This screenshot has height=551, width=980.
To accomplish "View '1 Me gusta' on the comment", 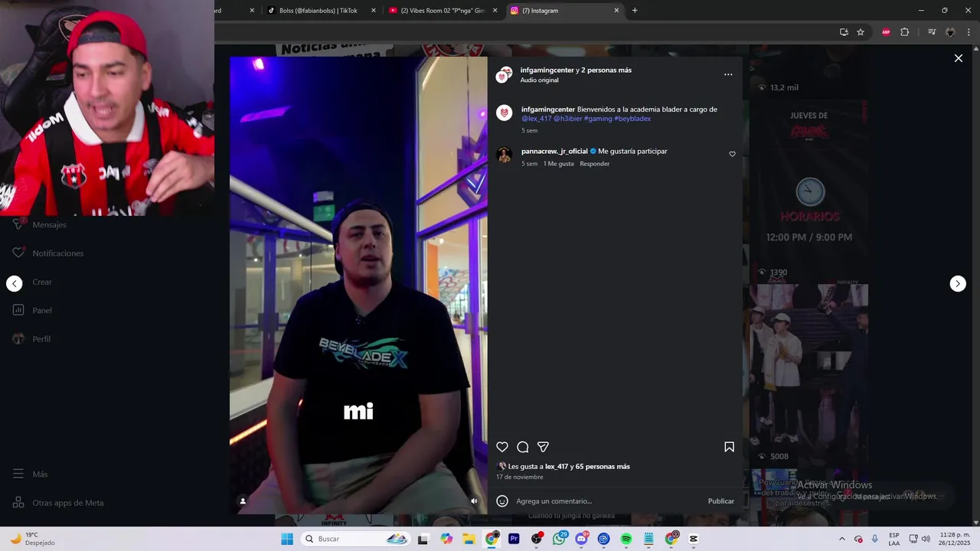I will [x=558, y=164].
